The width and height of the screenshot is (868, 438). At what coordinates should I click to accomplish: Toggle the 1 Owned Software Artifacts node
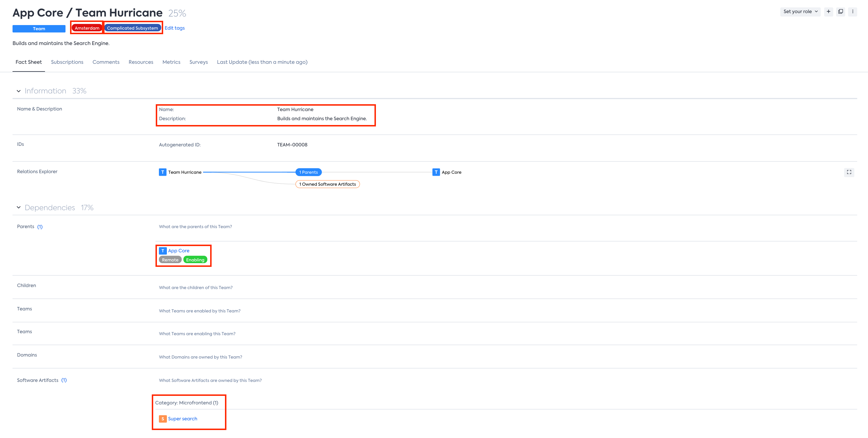pyautogui.click(x=327, y=184)
